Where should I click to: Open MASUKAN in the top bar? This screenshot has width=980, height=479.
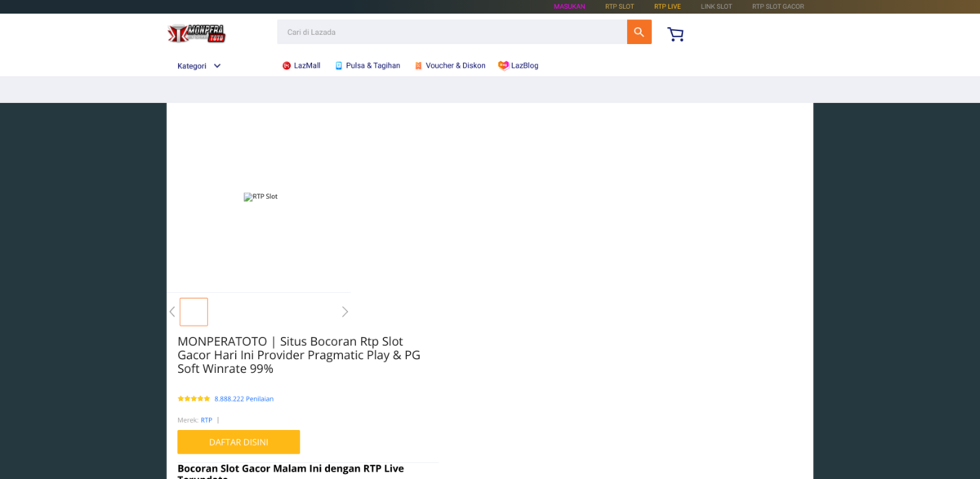point(569,7)
